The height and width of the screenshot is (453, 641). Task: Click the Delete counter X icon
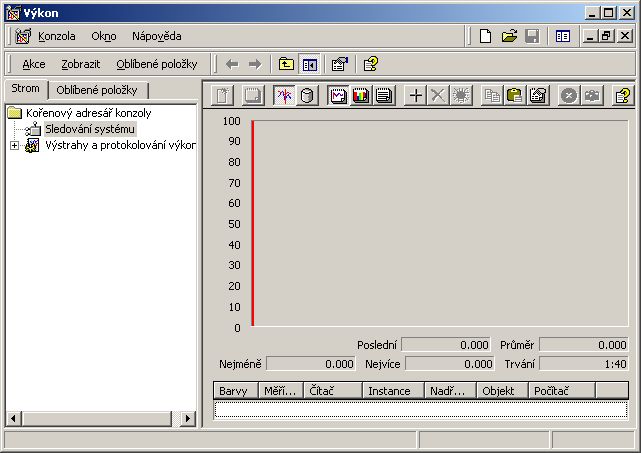(438, 96)
